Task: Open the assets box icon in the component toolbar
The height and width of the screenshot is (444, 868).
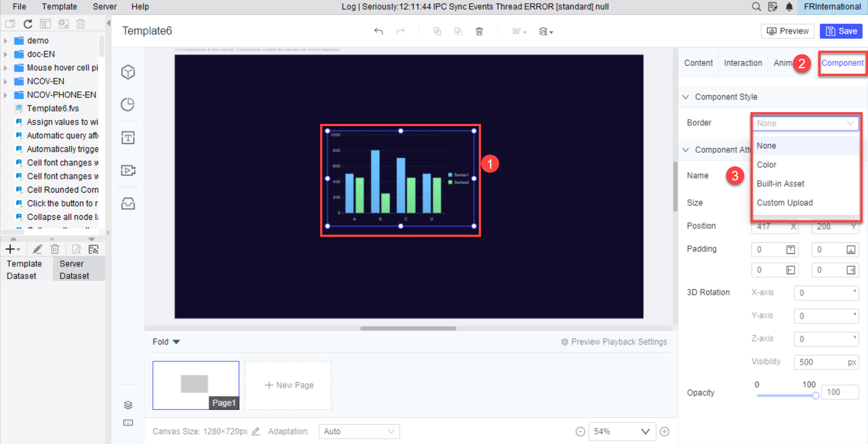Action: point(128,203)
